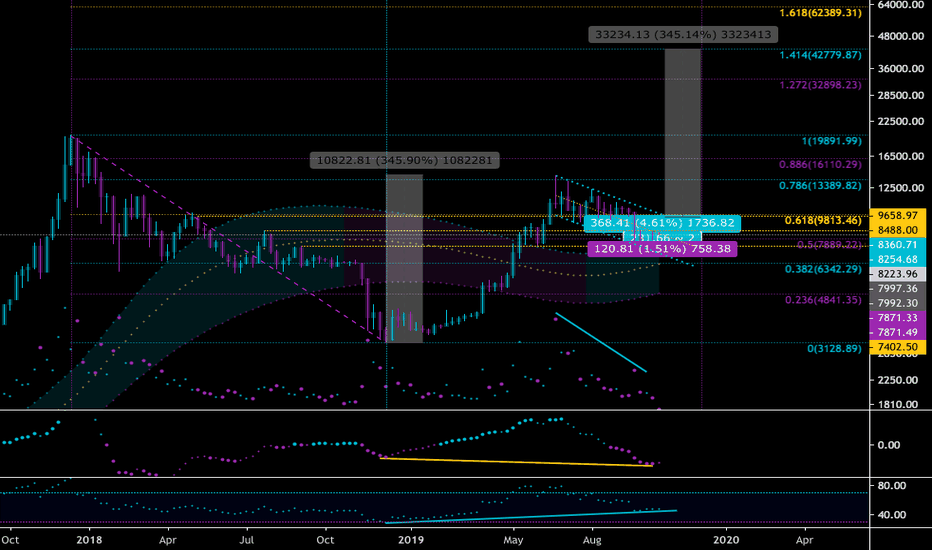Viewport: 932px width, 550px height.
Task: Select the cyan 8360.71 price tag
Action: coord(898,244)
